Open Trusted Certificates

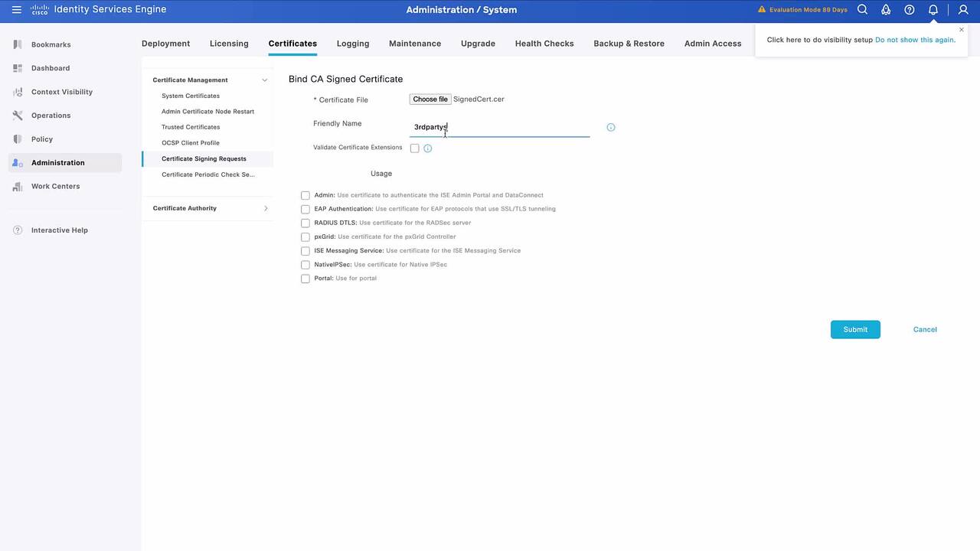(191, 127)
